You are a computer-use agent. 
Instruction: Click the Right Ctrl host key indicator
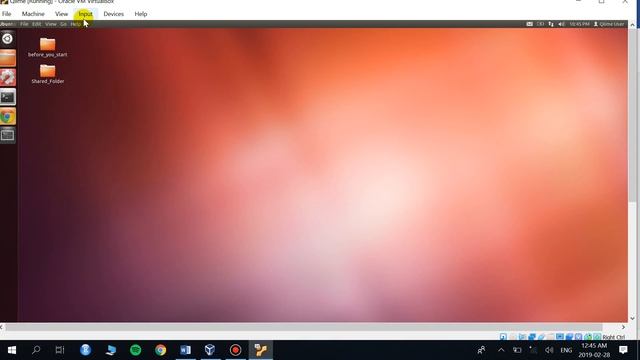tap(613, 337)
